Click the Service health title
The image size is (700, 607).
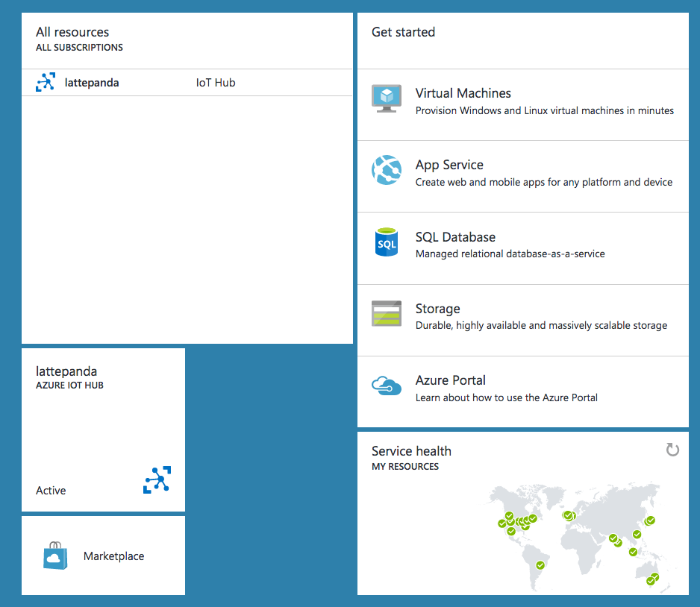click(x=411, y=451)
